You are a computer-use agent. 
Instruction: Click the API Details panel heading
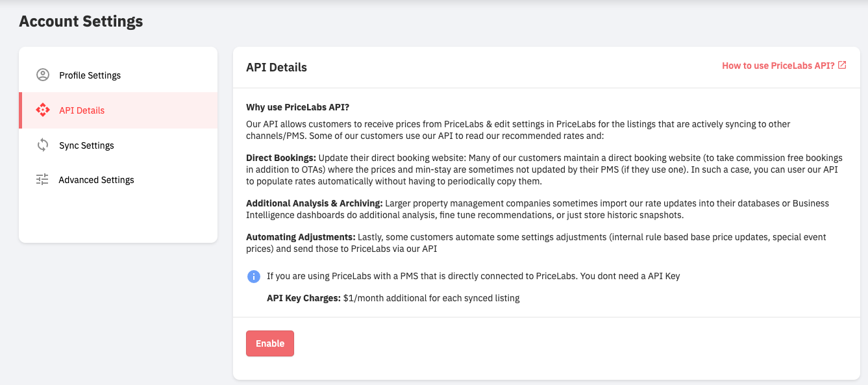[x=277, y=68]
